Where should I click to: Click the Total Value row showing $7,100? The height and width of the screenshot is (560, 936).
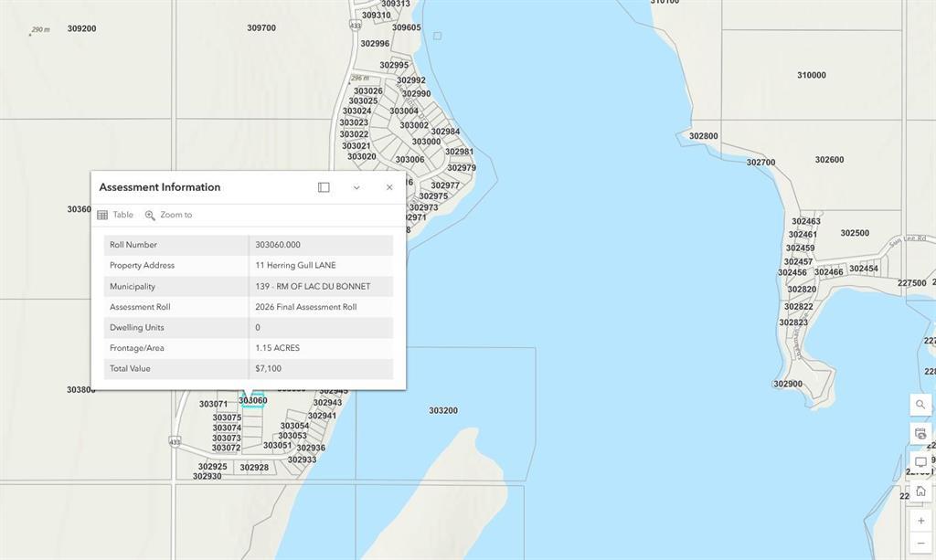(268, 369)
